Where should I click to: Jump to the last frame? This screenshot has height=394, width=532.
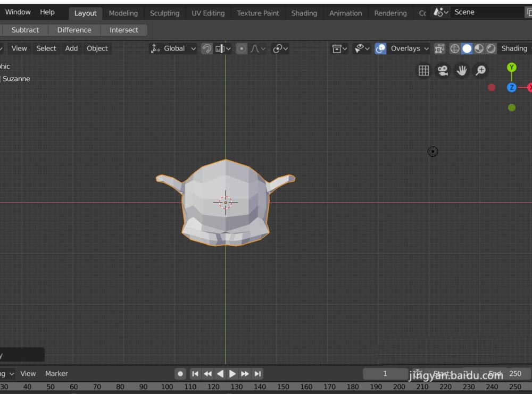257,374
